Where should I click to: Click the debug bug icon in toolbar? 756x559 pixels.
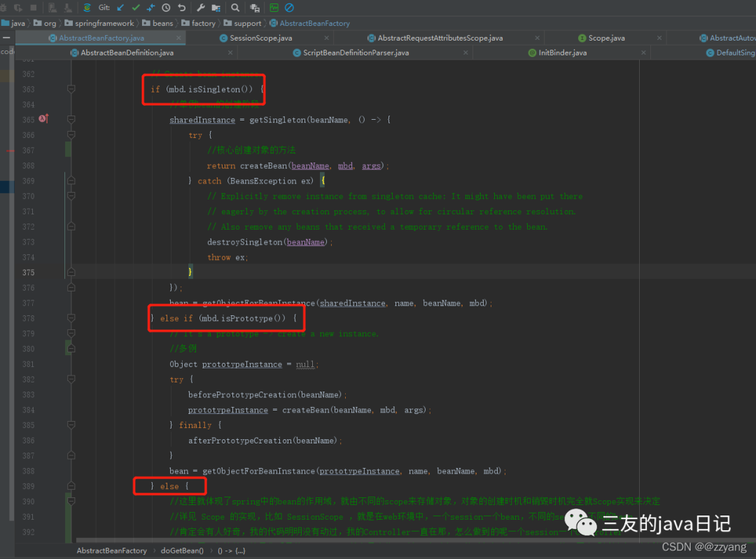pos(3,8)
